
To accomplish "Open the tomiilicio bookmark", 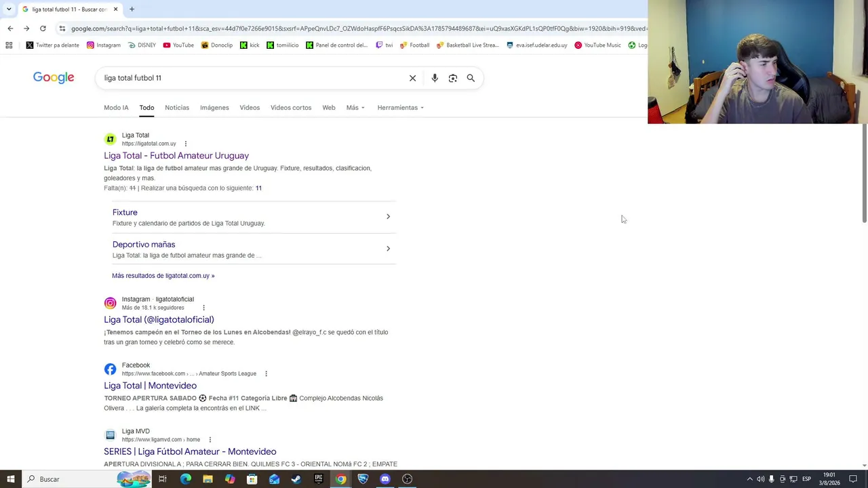I will [x=283, y=45].
